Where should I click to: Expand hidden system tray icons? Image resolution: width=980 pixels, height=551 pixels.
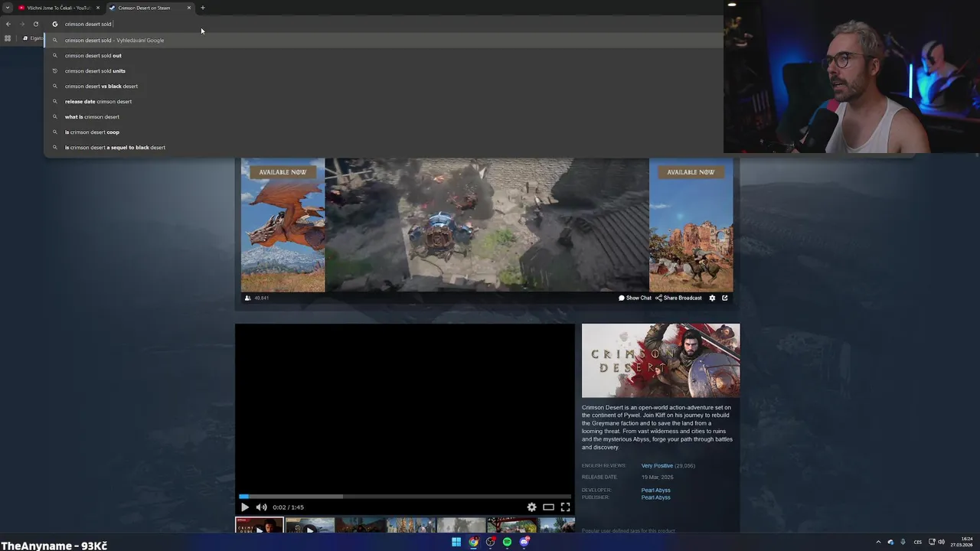point(878,542)
